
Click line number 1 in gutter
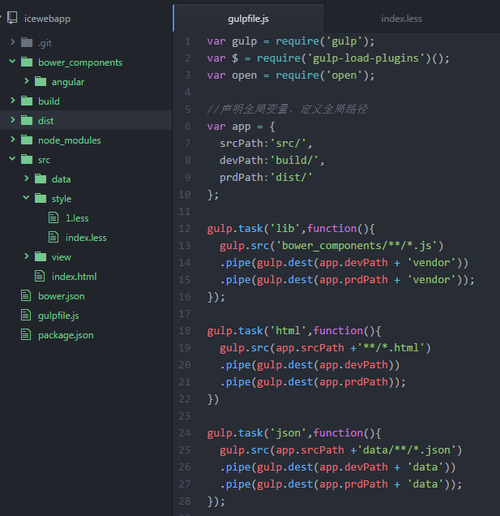188,41
